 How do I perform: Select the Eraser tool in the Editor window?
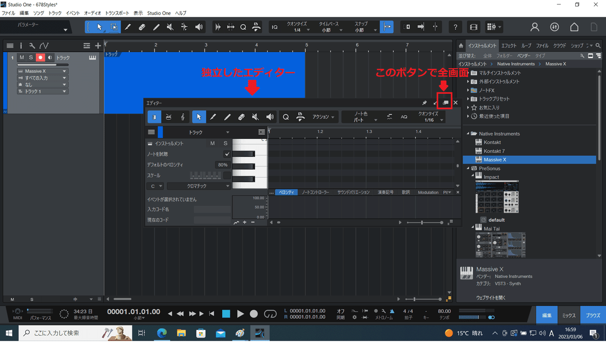(241, 117)
